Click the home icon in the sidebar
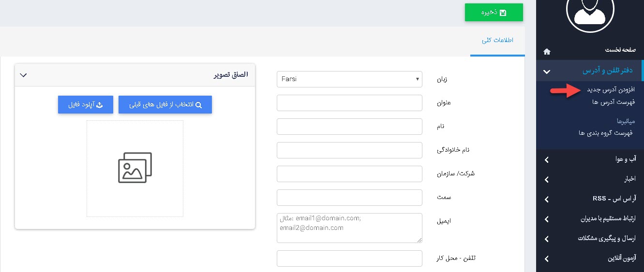The image size is (644, 272). pyautogui.click(x=547, y=51)
